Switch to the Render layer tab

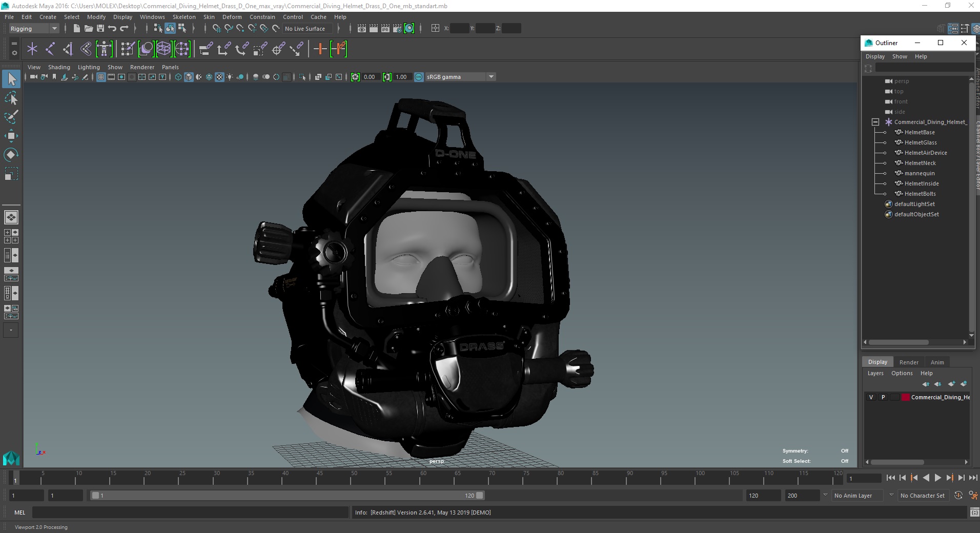pos(909,362)
